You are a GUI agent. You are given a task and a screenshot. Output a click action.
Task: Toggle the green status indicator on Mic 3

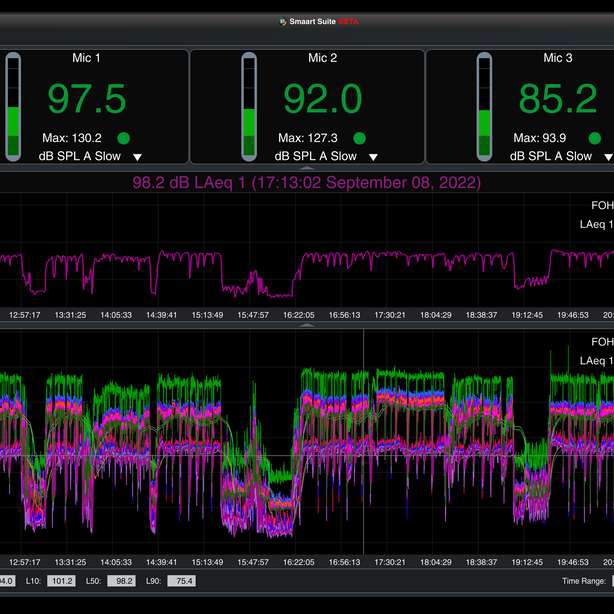tap(595, 138)
